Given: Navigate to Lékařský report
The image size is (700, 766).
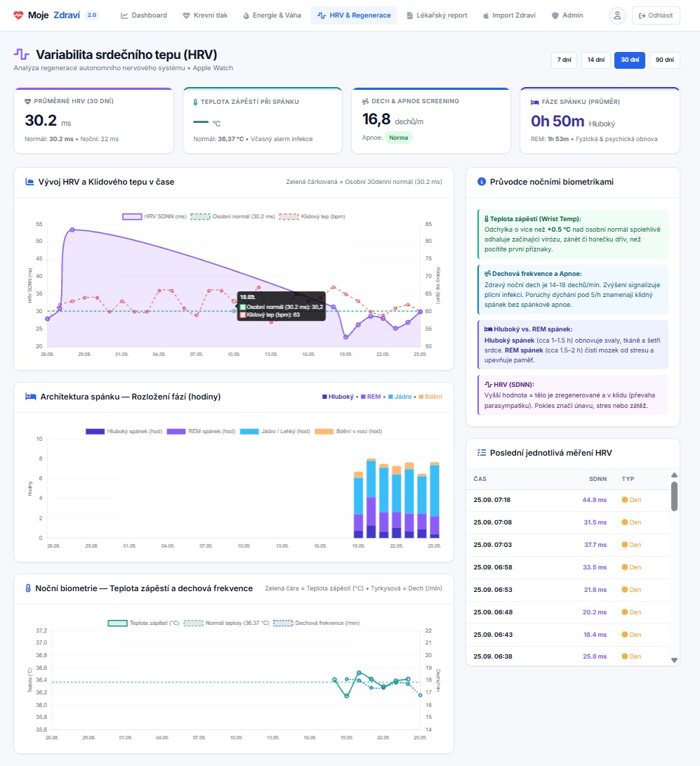Looking at the screenshot, I should (x=437, y=15).
